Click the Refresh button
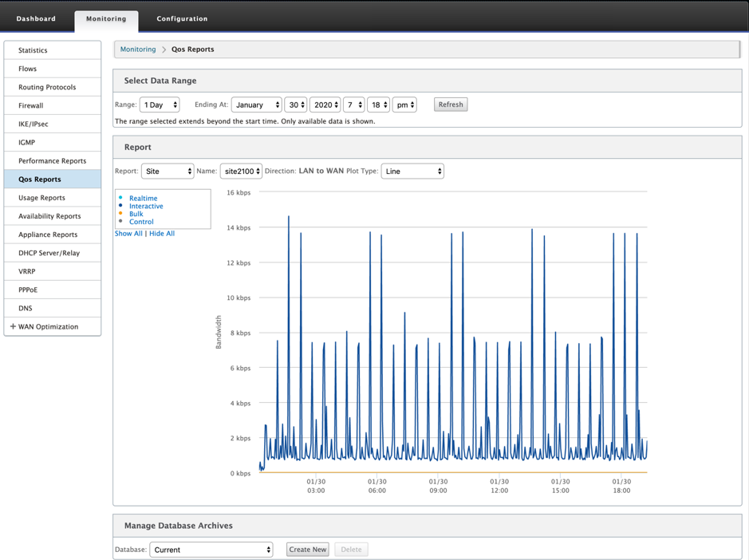The height and width of the screenshot is (560, 749). [451, 105]
